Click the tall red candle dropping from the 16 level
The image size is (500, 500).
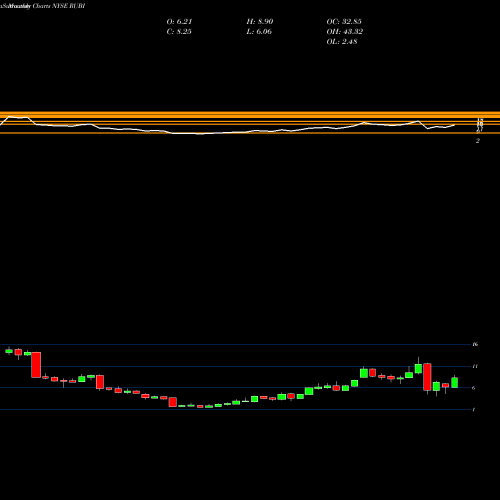point(36,365)
